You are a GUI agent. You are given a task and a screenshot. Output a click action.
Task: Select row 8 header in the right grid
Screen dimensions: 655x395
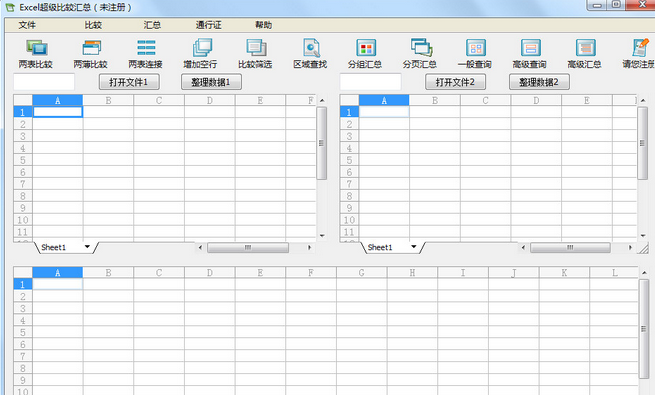(349, 196)
